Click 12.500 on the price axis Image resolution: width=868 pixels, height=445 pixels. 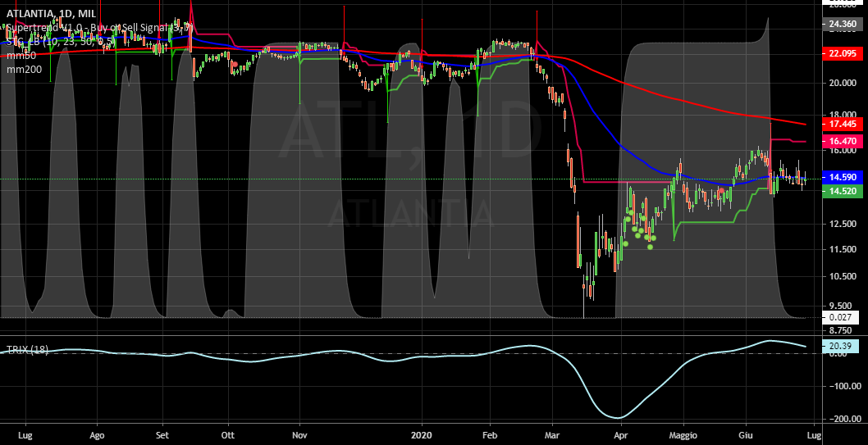pos(842,224)
